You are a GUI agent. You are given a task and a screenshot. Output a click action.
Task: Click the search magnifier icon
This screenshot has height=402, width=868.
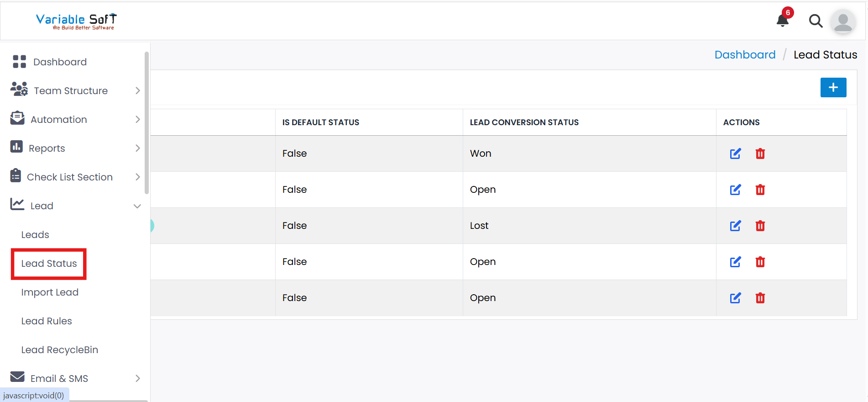pyautogui.click(x=816, y=21)
